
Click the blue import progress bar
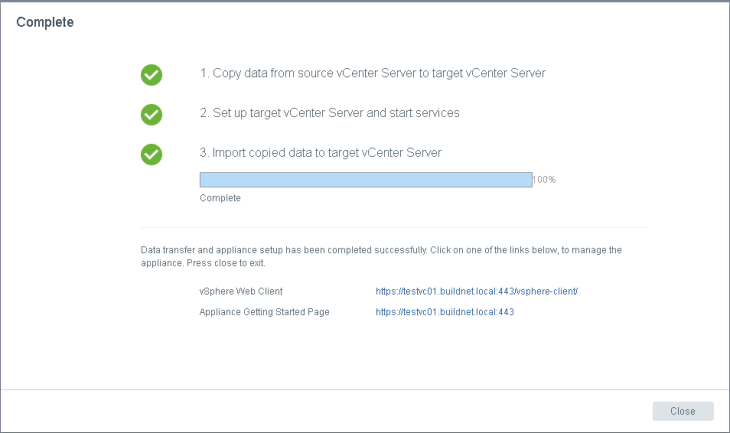click(x=365, y=180)
